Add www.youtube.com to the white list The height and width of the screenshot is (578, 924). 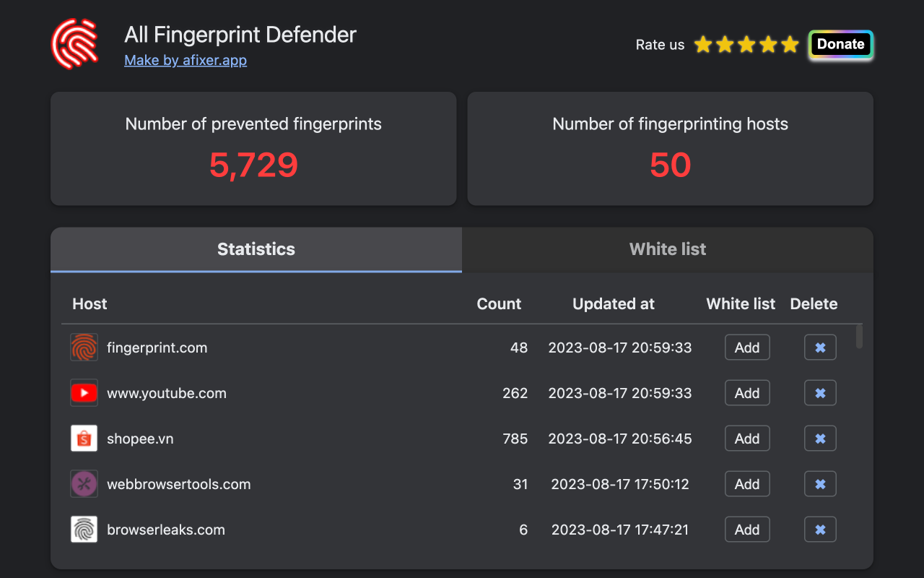(746, 392)
